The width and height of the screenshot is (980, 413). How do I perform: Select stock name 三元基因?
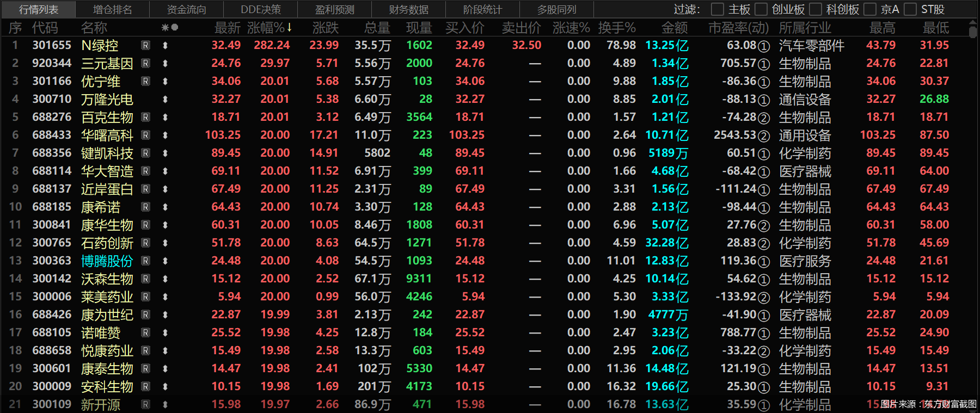pos(107,64)
